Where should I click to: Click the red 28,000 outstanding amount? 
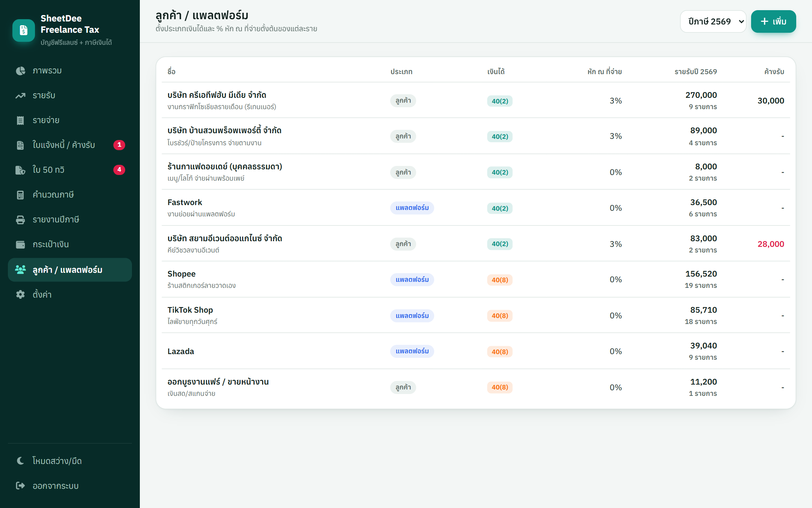(x=771, y=244)
